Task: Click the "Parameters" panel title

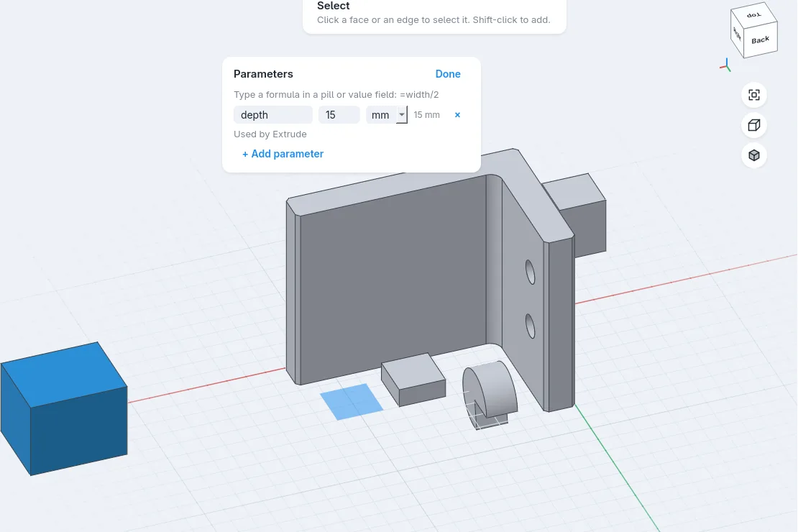Action: tap(263, 74)
